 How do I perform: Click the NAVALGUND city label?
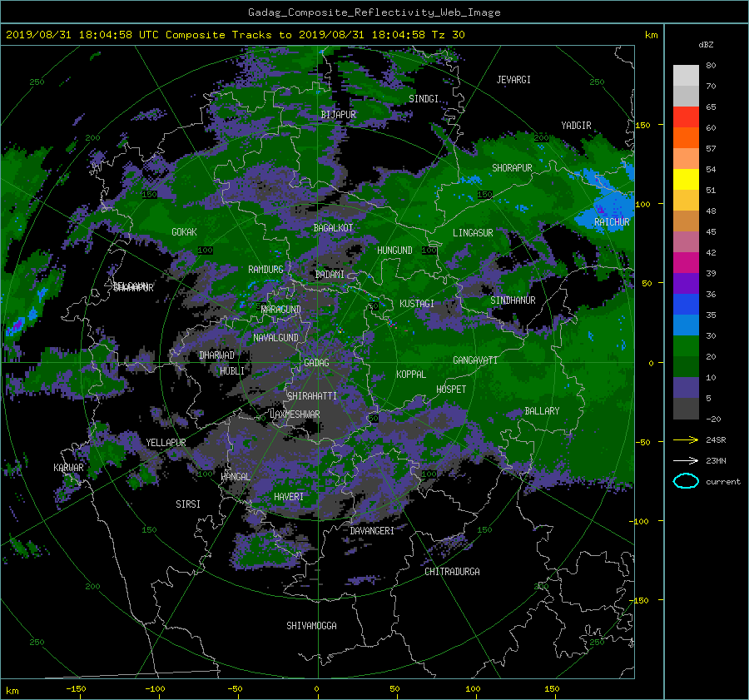pos(275,338)
